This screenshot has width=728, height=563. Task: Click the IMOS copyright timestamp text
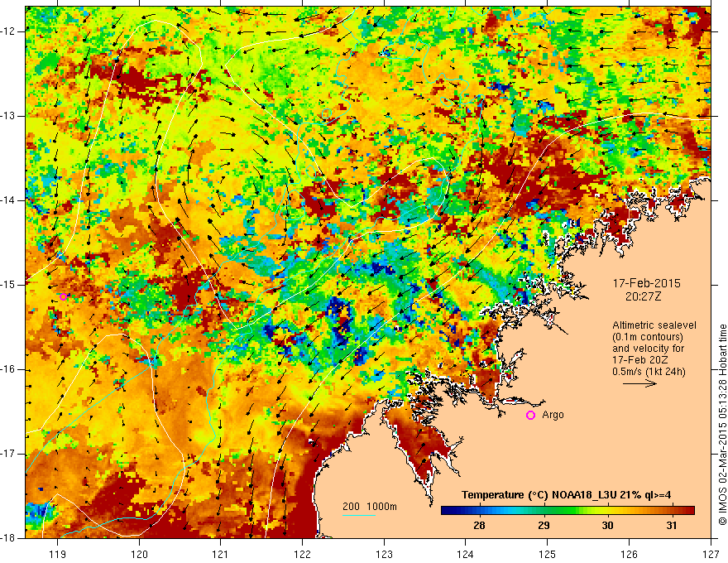tap(722, 425)
